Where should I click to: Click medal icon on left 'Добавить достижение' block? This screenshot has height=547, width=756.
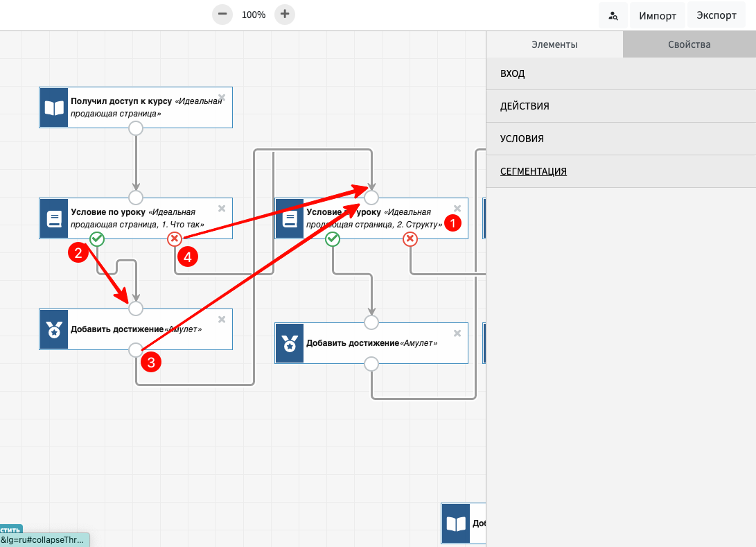tap(54, 329)
